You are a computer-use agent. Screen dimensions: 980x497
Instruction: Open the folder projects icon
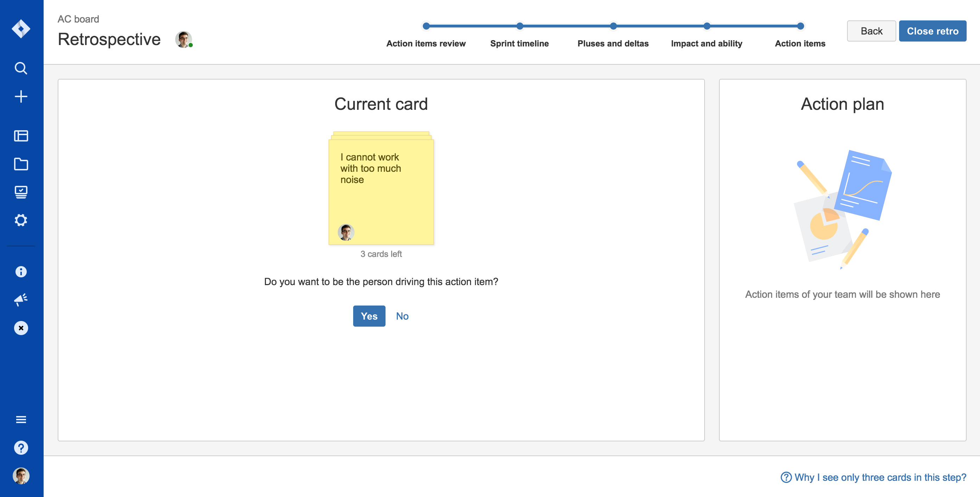click(x=21, y=164)
